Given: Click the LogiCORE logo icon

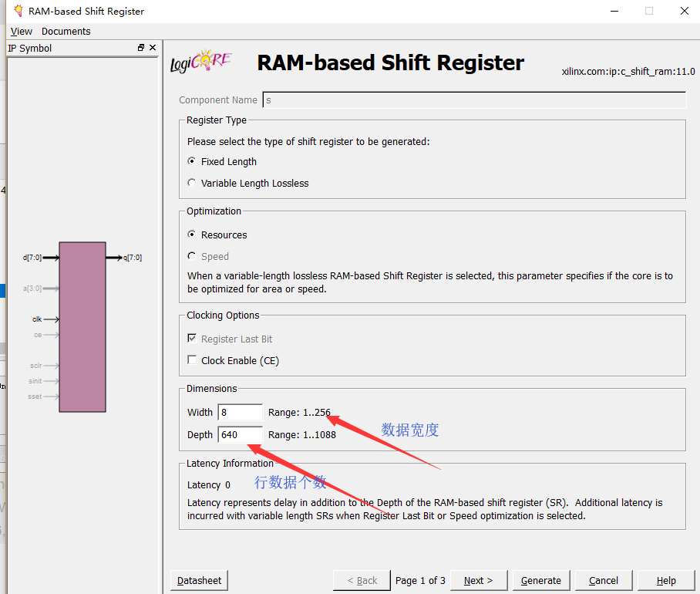Looking at the screenshot, I should coord(199,61).
